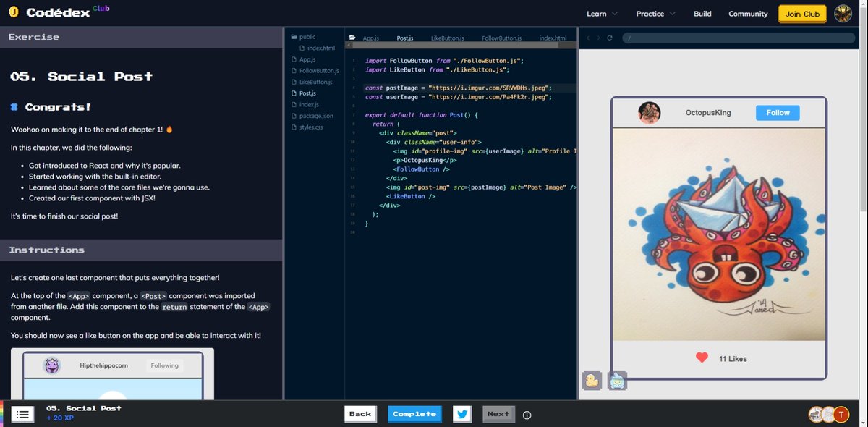This screenshot has width=868, height=427.
Task: Expand the Practice dropdown menu
Action: point(655,14)
